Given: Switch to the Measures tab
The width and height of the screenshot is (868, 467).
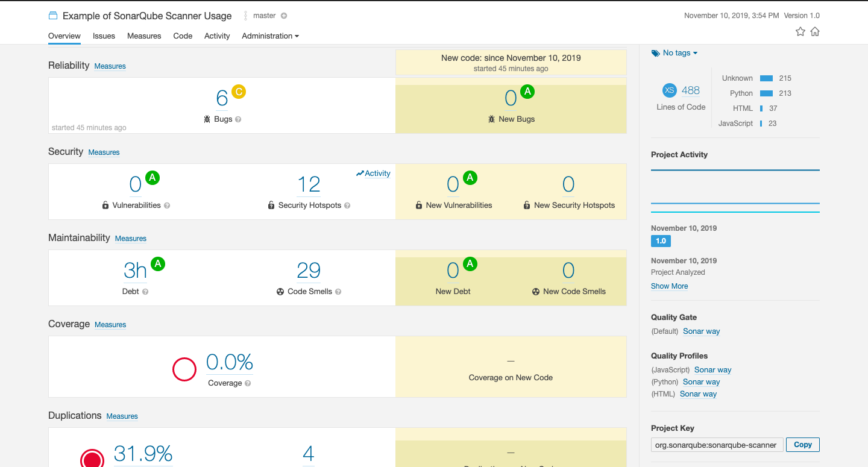Looking at the screenshot, I should point(144,36).
